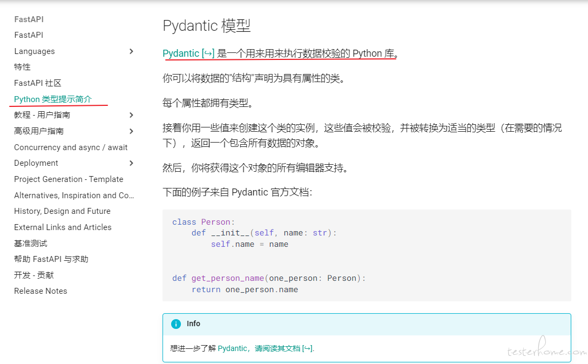Expand the Languages navigation section
588x364 pixels.
pyautogui.click(x=131, y=51)
